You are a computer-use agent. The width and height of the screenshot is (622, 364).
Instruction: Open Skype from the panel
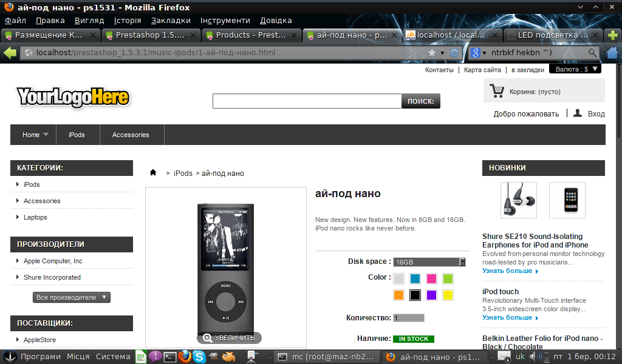tap(199, 357)
